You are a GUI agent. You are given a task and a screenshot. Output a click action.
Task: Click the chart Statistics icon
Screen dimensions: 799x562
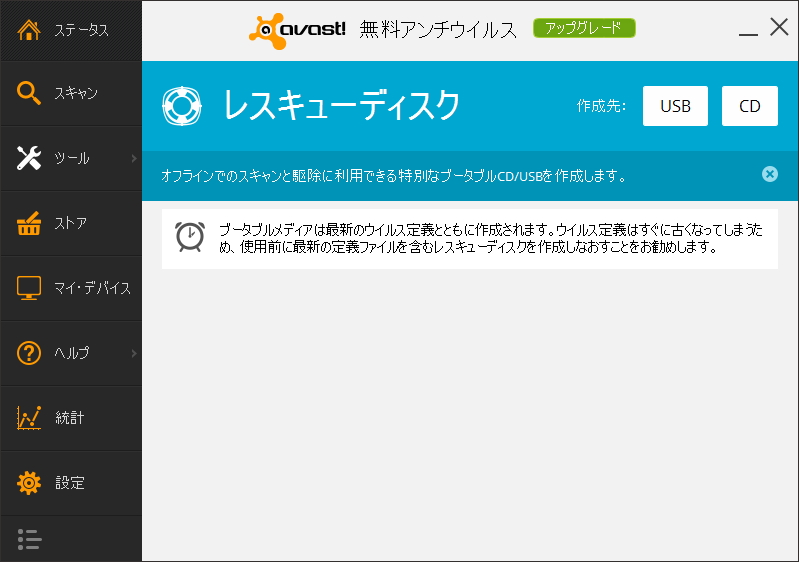point(29,418)
